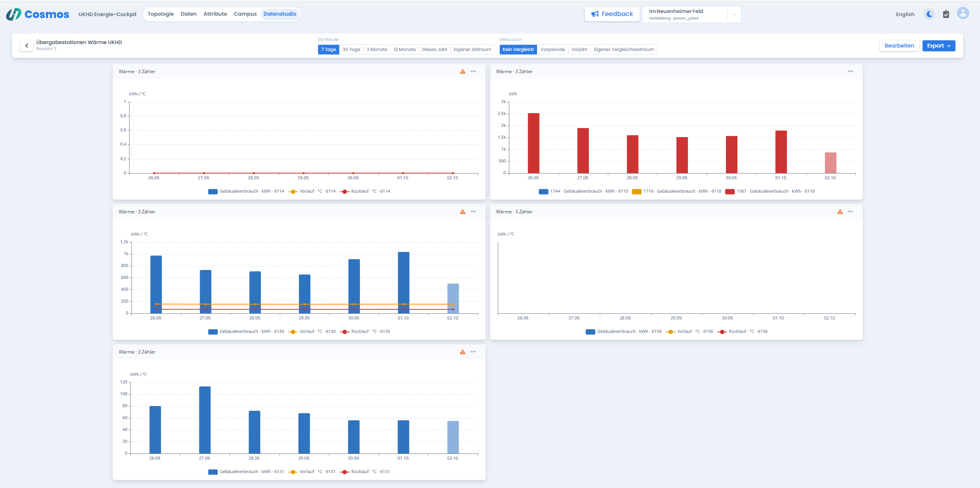Select Vorperiode comparison option
The image size is (980, 488).
552,49
